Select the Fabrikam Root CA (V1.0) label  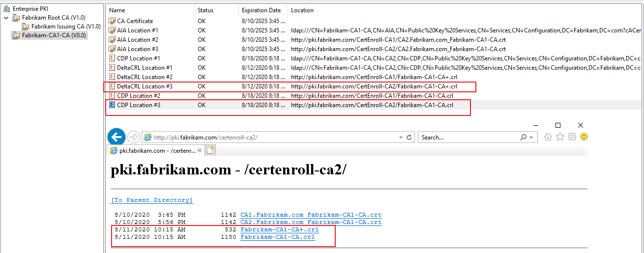pyautogui.click(x=54, y=18)
